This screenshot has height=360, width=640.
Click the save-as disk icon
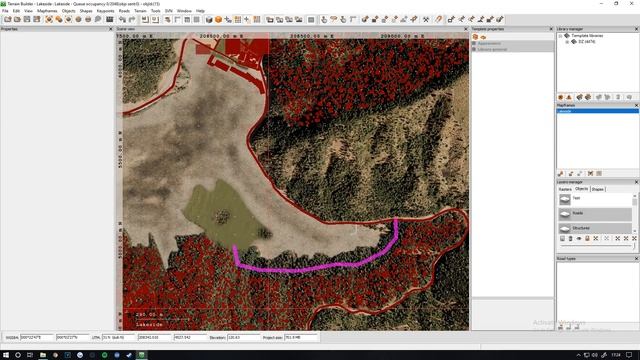[37, 19]
